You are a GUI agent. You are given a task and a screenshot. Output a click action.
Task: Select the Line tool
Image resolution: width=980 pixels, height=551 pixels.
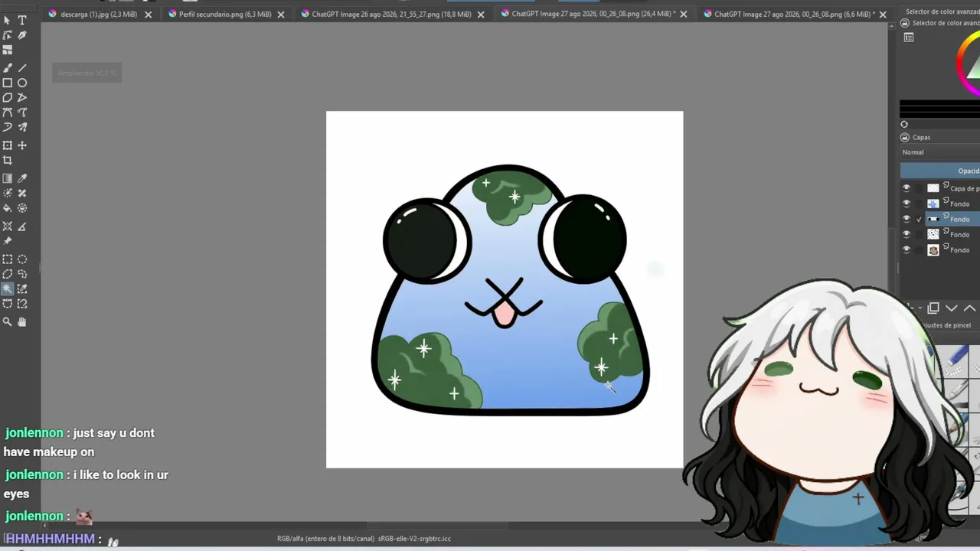point(22,68)
